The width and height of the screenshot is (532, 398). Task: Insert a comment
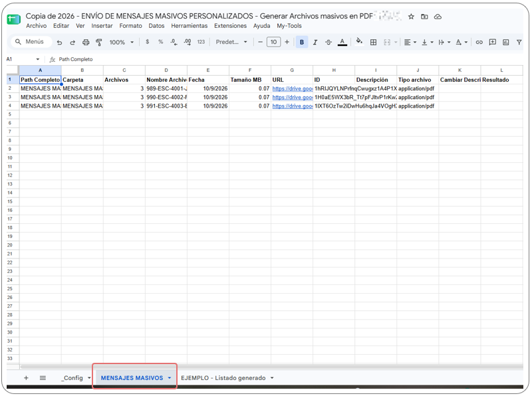pos(492,43)
